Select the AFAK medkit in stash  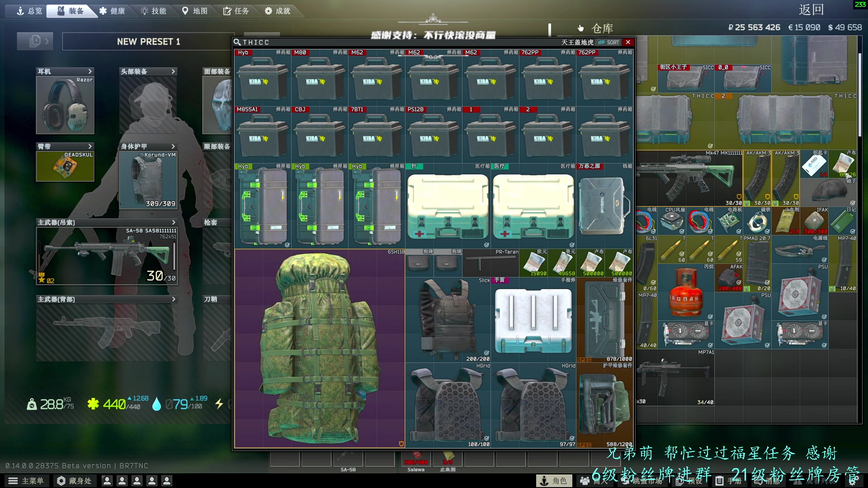point(729,277)
